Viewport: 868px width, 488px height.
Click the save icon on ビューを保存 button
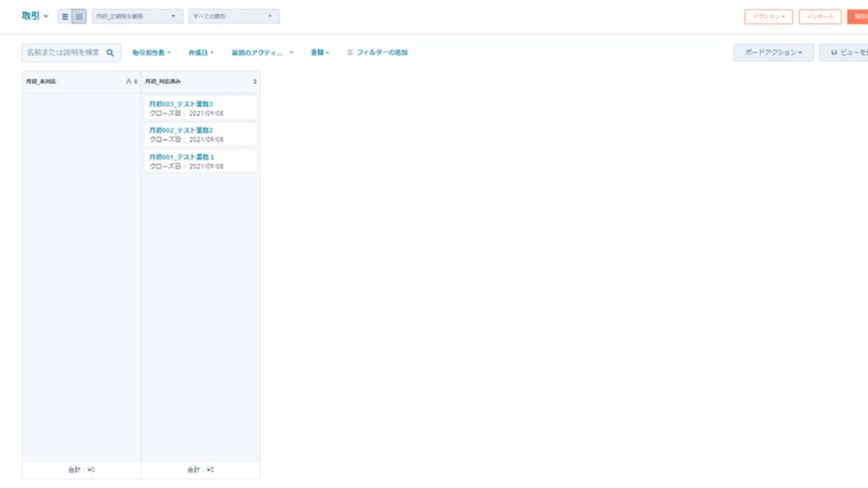point(834,53)
